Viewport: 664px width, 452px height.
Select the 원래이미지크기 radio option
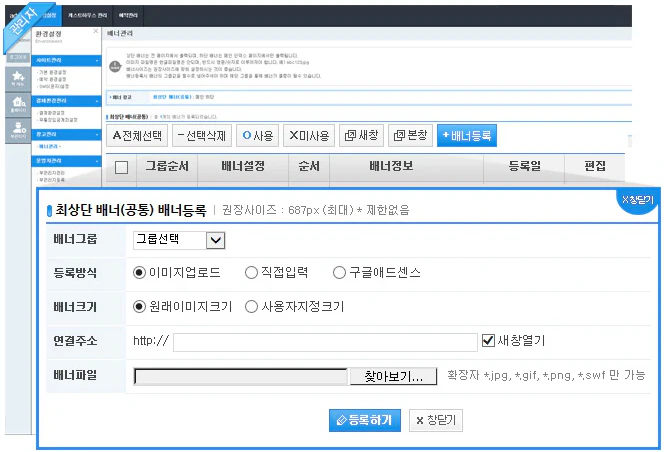click(x=139, y=306)
